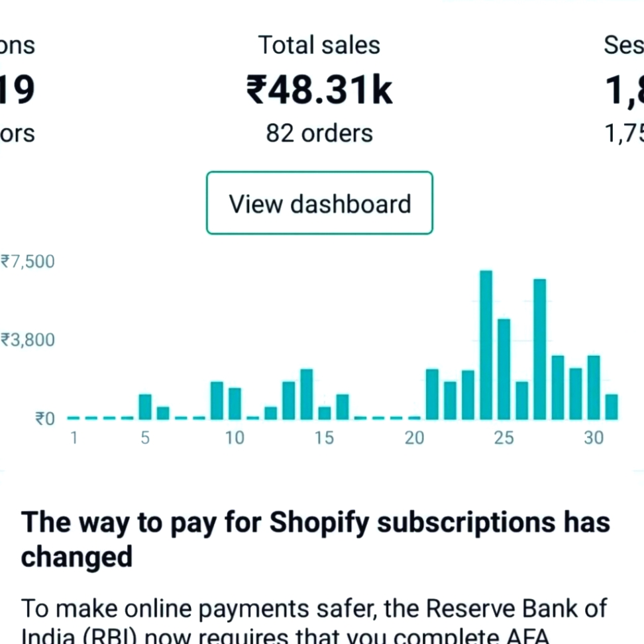The height and width of the screenshot is (644, 644).
Task: Tap the Total sales heading
Action: (x=319, y=45)
